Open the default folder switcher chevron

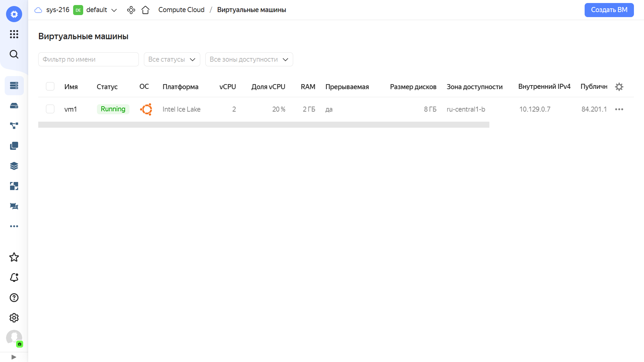coord(114,10)
